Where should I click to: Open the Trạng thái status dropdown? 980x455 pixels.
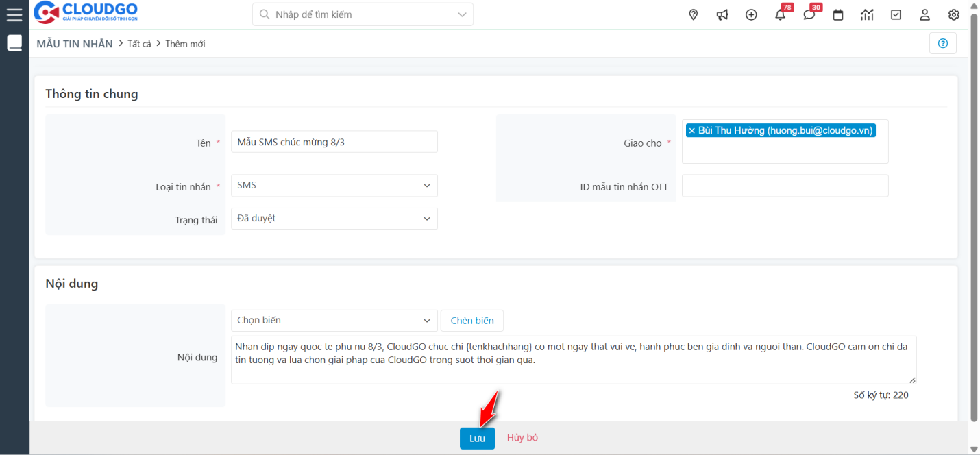click(334, 218)
